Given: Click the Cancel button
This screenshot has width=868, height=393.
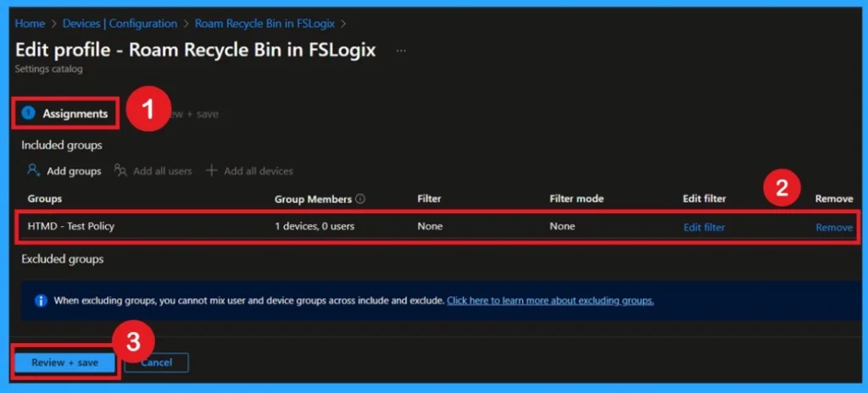Looking at the screenshot, I should tap(156, 363).
